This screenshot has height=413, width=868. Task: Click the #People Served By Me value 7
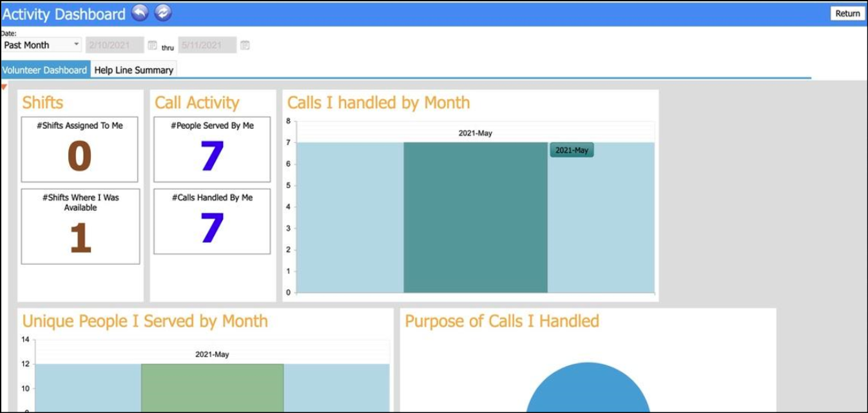point(212,156)
